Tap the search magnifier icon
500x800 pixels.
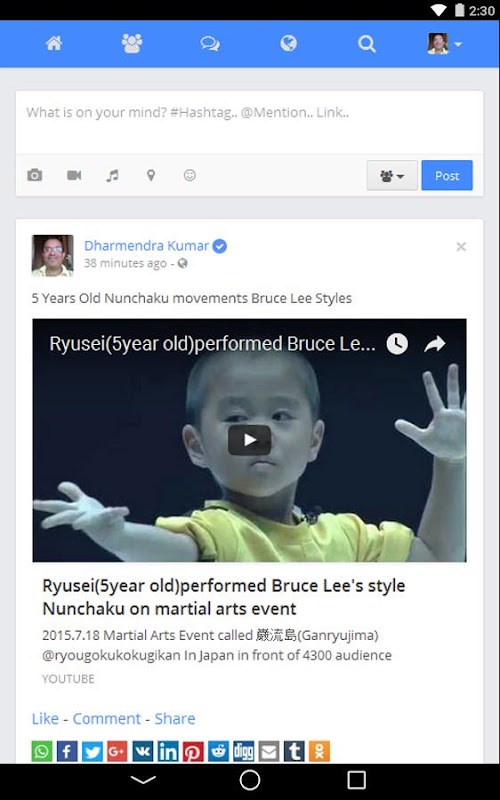[x=366, y=44]
